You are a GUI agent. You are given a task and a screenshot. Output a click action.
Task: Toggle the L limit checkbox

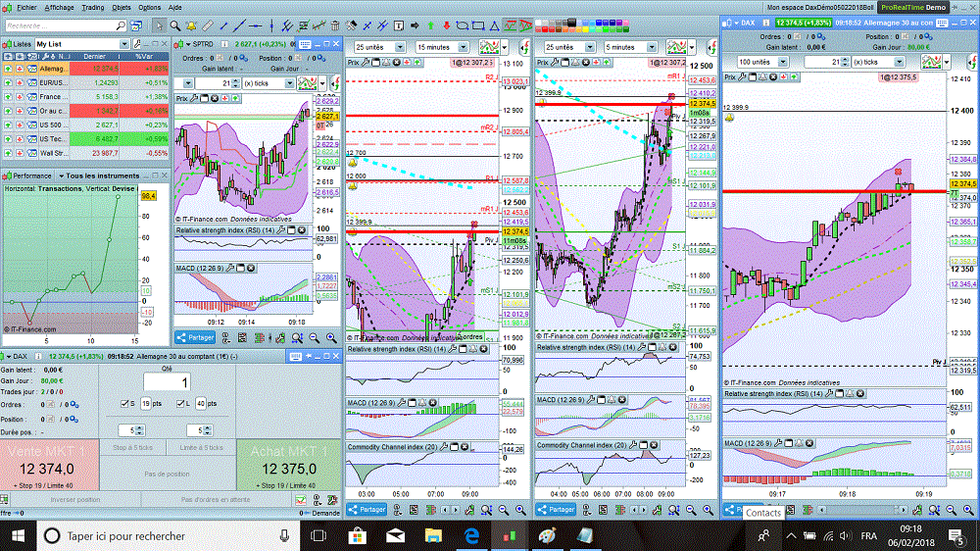point(180,403)
